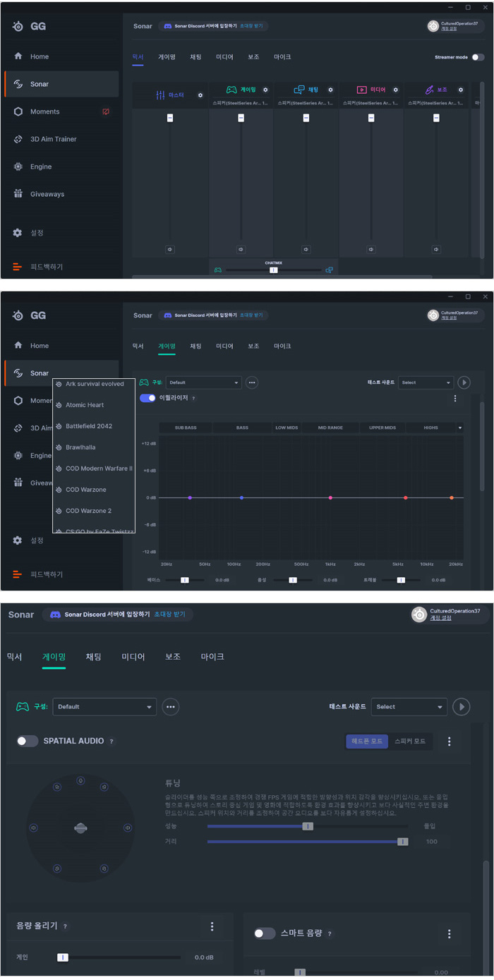Select the COD Warzone 2 preset entry
The height and width of the screenshot is (980, 494).
[x=89, y=511]
